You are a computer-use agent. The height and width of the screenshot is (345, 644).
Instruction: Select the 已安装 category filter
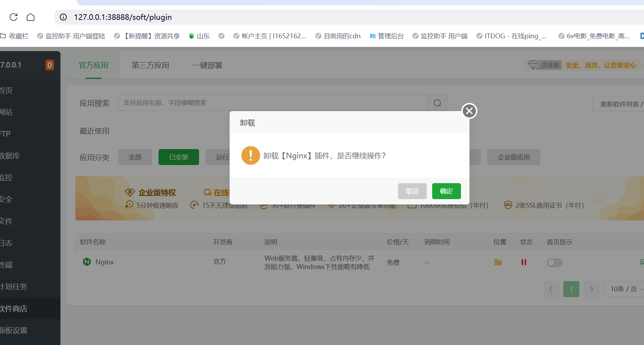[179, 157]
